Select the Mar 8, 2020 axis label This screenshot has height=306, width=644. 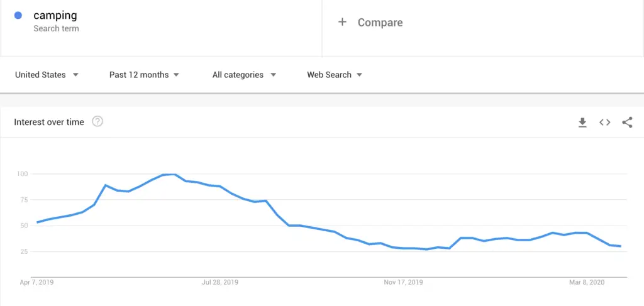click(587, 282)
